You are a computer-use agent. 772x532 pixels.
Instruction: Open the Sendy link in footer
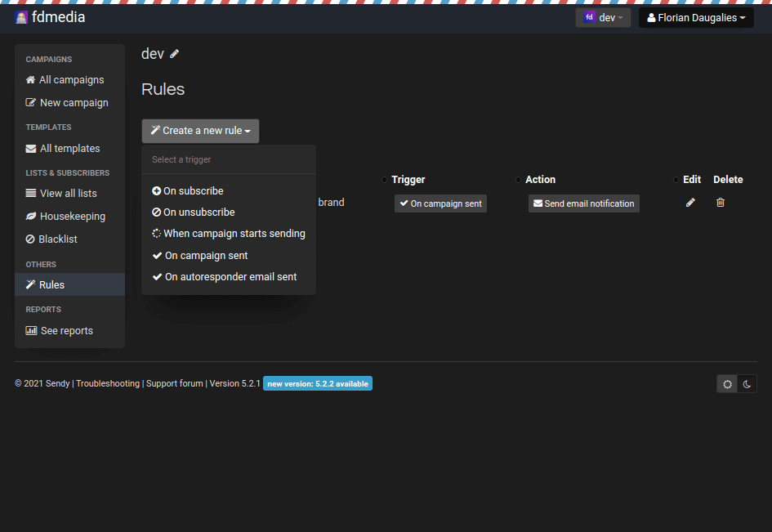(58, 383)
